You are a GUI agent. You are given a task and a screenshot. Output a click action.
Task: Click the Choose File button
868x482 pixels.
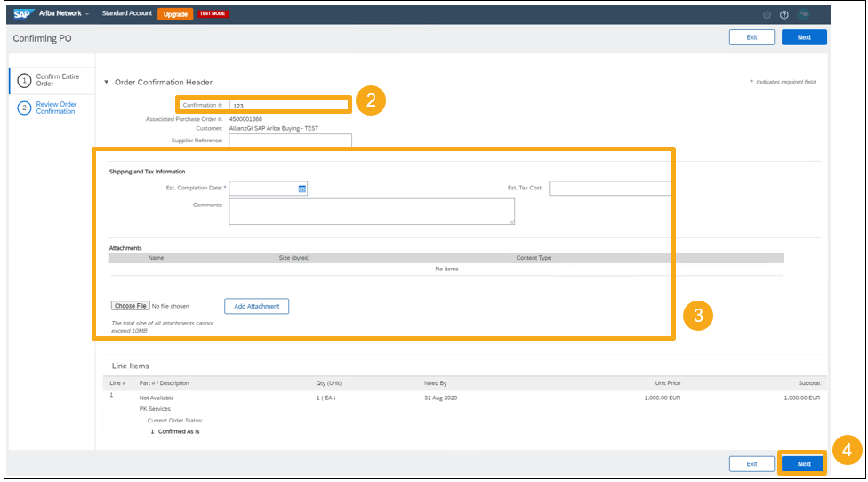coord(130,306)
